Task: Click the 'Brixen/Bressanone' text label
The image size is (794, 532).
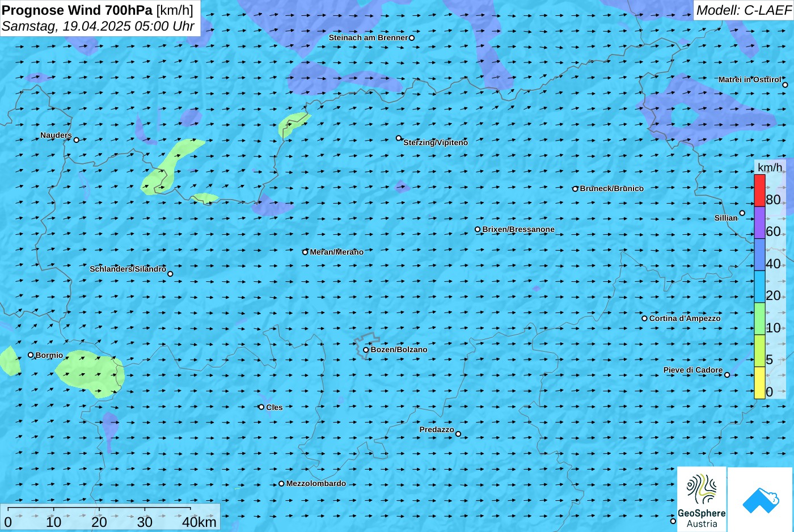Action: pyautogui.click(x=518, y=229)
